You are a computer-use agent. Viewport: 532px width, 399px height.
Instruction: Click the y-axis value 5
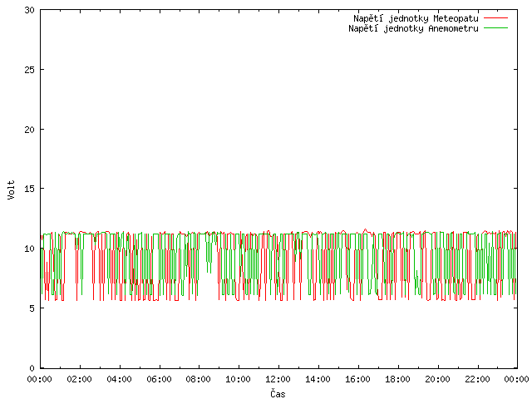click(x=32, y=308)
